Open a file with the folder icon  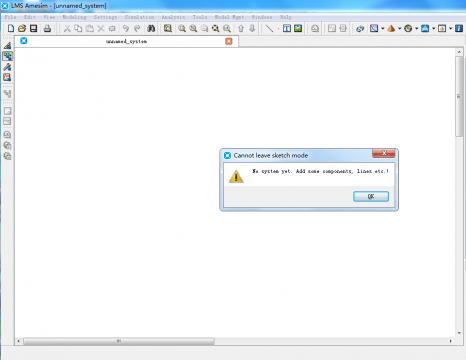coord(22,28)
